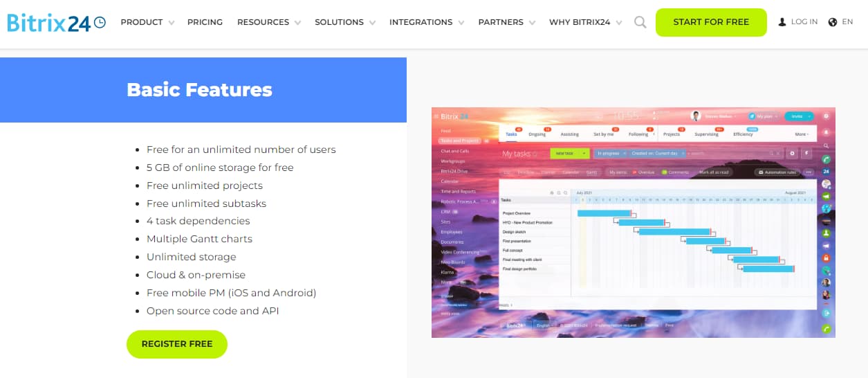The image size is (868, 378).
Task: Select the "Multiple Gantt charts" bullet
Action: point(199,239)
